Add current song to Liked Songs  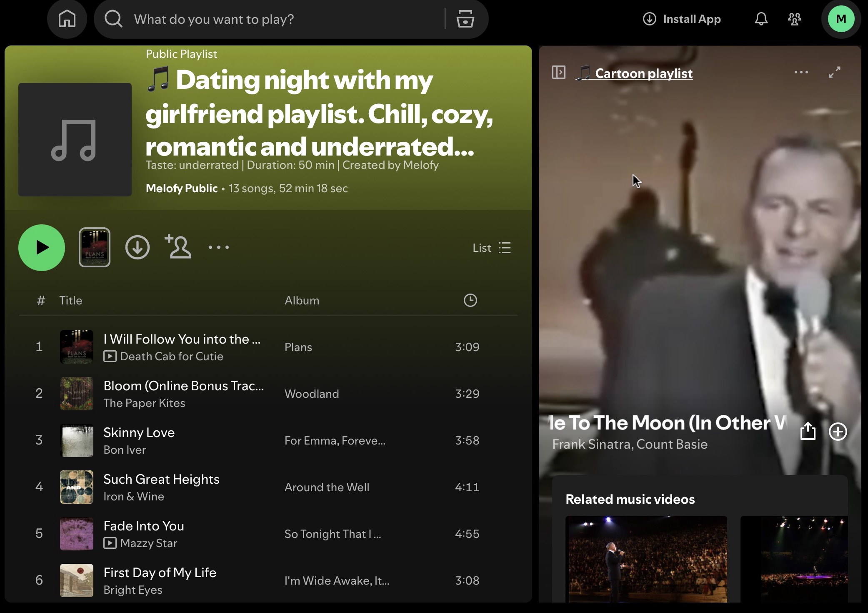tap(838, 432)
